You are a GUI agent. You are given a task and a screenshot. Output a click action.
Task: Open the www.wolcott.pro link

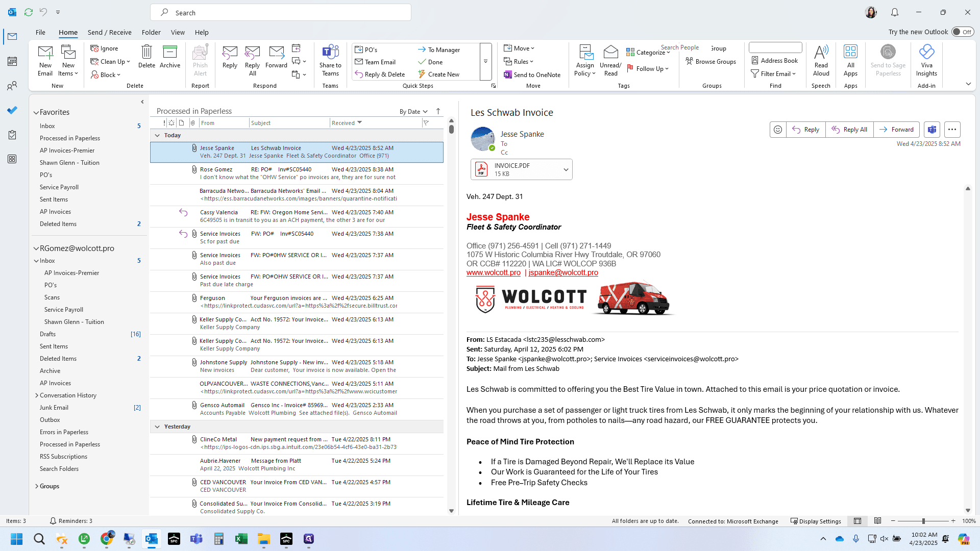[x=494, y=272]
